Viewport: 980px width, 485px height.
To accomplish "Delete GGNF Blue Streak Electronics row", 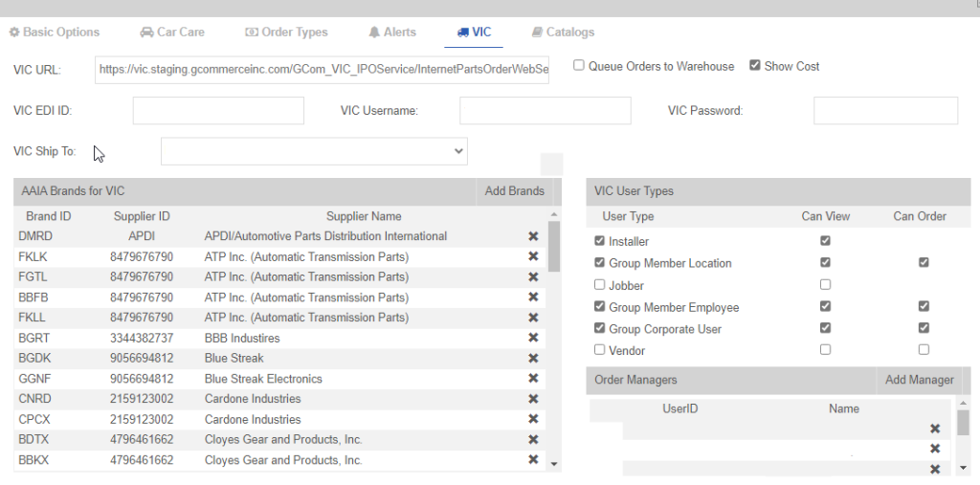I will pos(533,379).
